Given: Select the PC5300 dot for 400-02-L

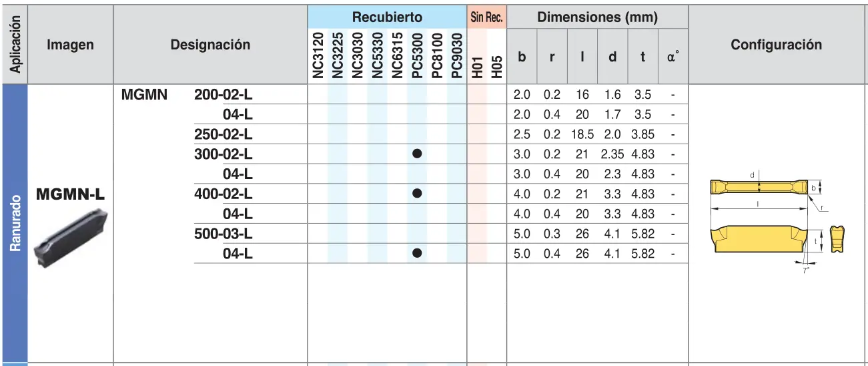Looking at the screenshot, I should [x=417, y=194].
